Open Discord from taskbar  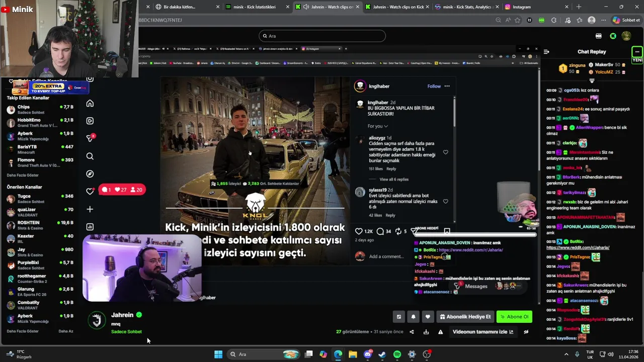(x=368, y=354)
